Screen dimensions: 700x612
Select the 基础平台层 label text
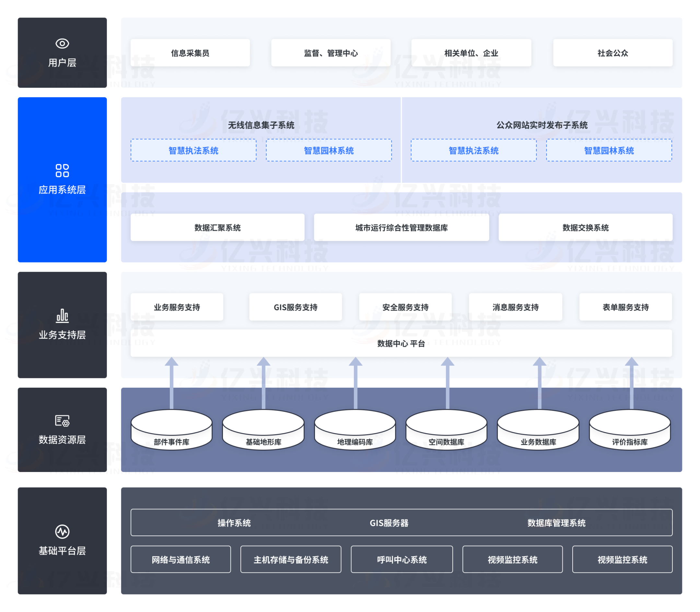(62, 550)
